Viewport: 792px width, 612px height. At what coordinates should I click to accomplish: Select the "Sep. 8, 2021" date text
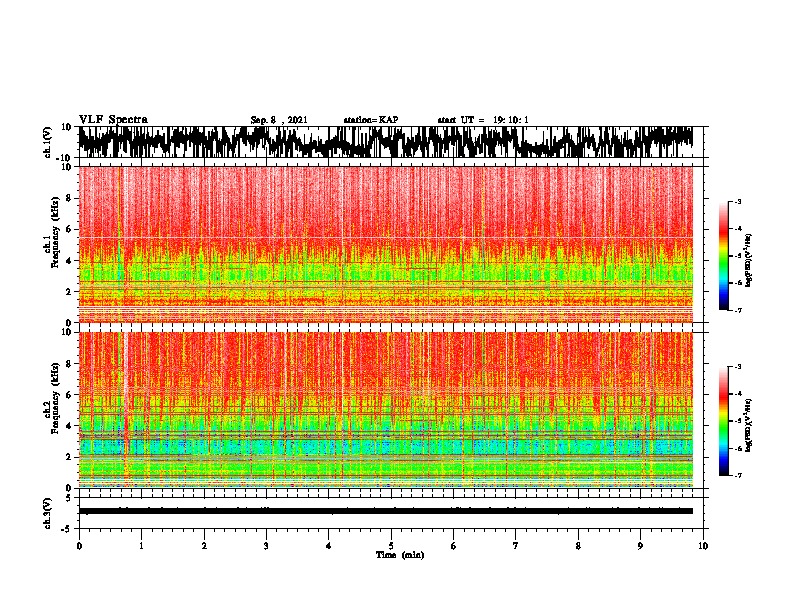point(279,120)
